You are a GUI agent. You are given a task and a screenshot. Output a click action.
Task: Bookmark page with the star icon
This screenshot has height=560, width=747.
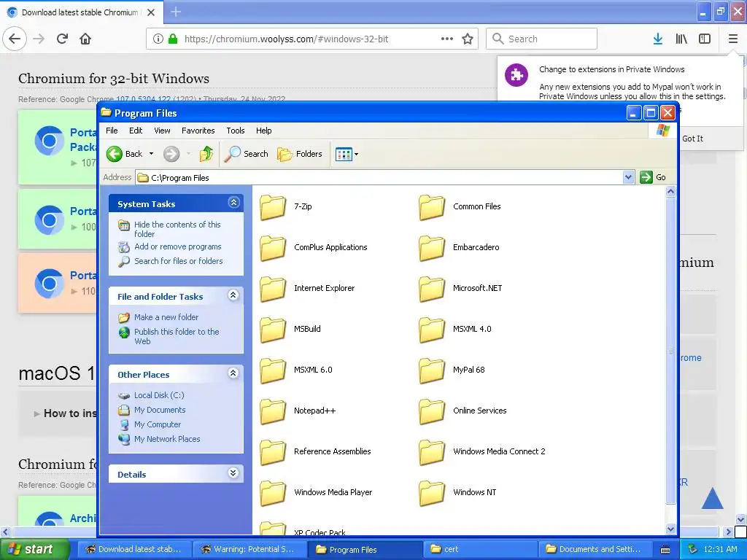click(468, 39)
